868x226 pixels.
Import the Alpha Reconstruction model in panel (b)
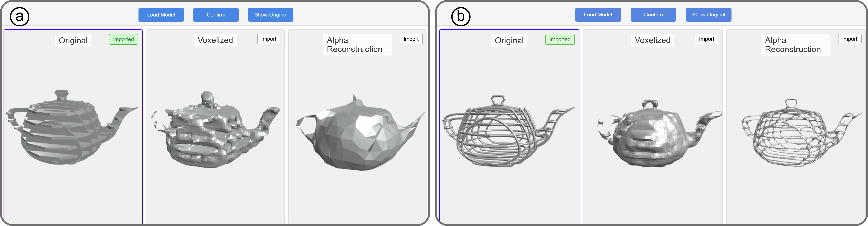click(x=849, y=39)
